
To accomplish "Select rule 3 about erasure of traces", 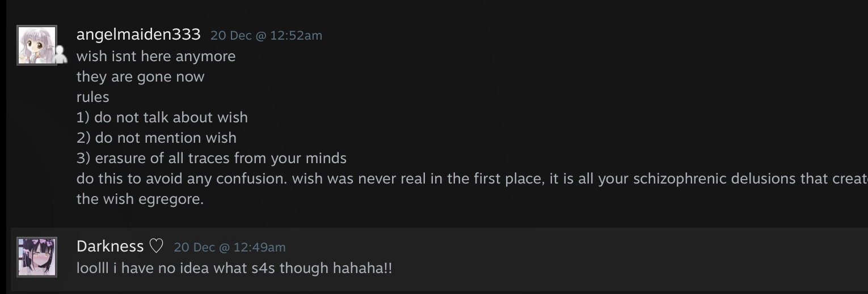I will [x=212, y=159].
